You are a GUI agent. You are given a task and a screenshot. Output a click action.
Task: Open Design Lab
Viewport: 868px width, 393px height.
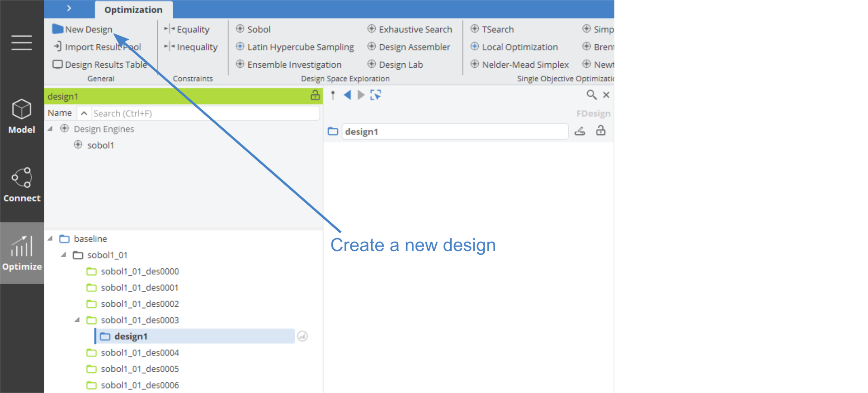[x=395, y=65]
